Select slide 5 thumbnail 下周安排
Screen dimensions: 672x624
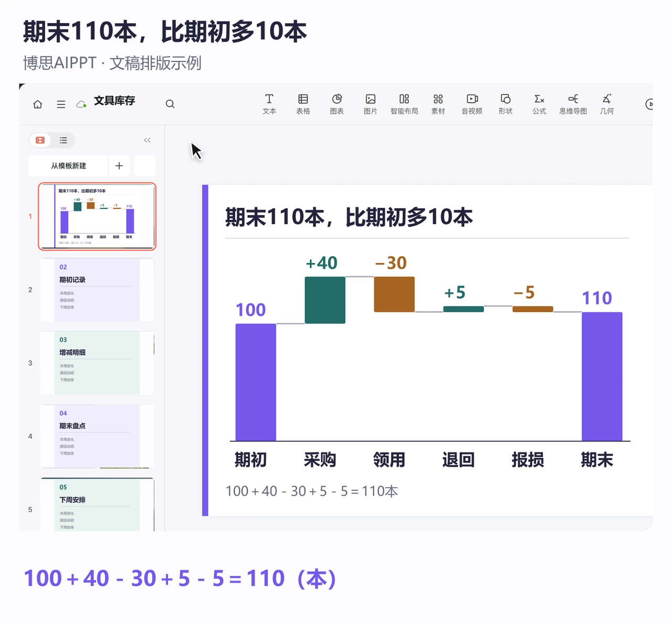point(97,504)
